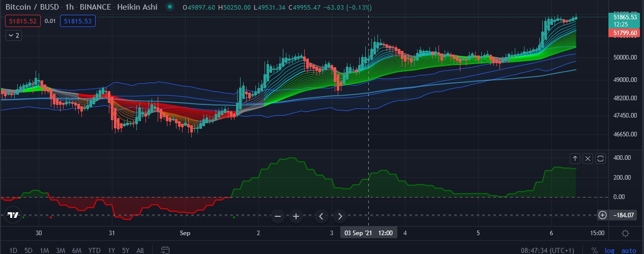Toggle percentage scale mode
Image resolution: width=644 pixels, height=254 pixels.
tap(594, 250)
